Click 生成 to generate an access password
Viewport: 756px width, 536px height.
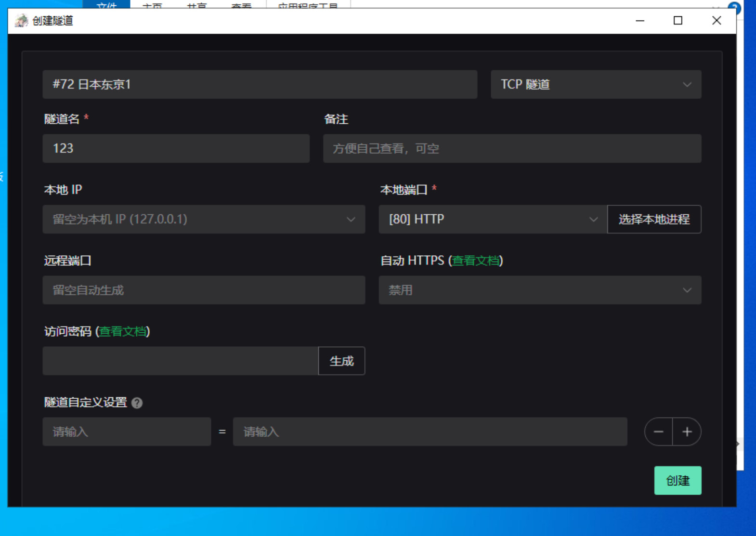(341, 361)
